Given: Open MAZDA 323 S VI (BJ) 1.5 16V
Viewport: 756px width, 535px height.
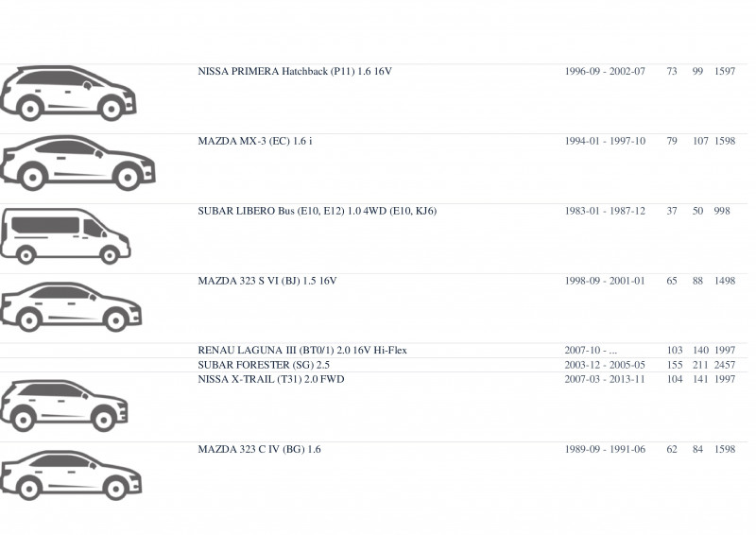Looking at the screenshot, I should coord(267,281).
